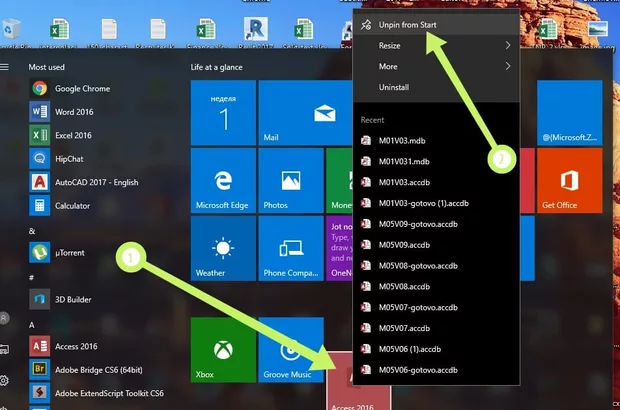The width and height of the screenshot is (620, 410).
Task: Launch Word 2016 from the app list
Action: (63, 112)
